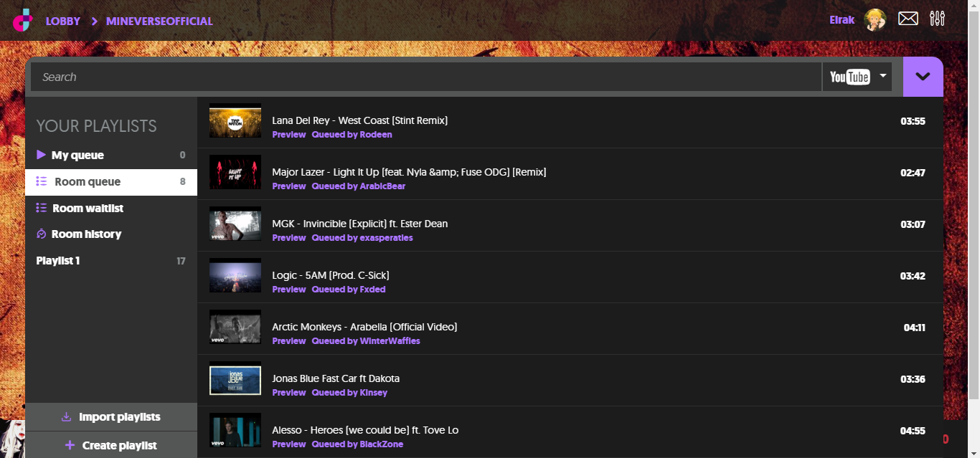Screen dimensions: 980x458
Task: Preview Major Lazer - Light It Up
Action: pyautogui.click(x=289, y=186)
